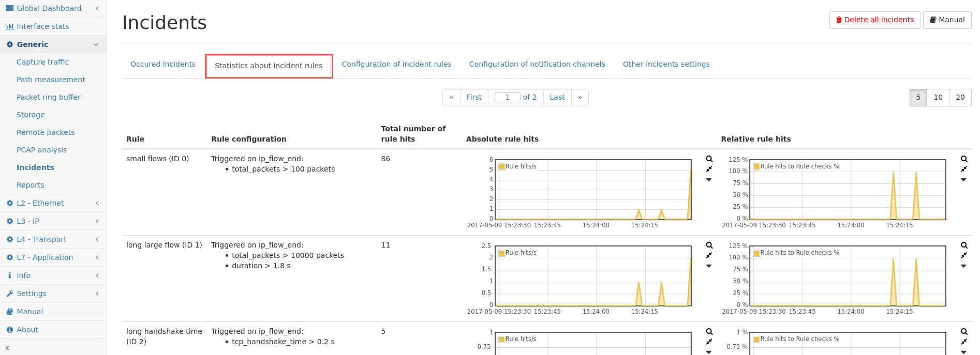Viewport: 980px width, 355px height.
Task: Open Reports page in sidebar
Action: pos(30,185)
